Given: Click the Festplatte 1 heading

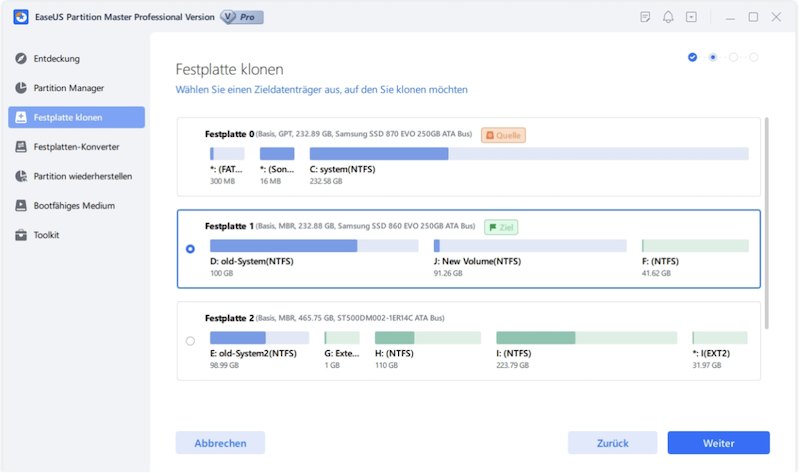Looking at the screenshot, I should (229, 226).
